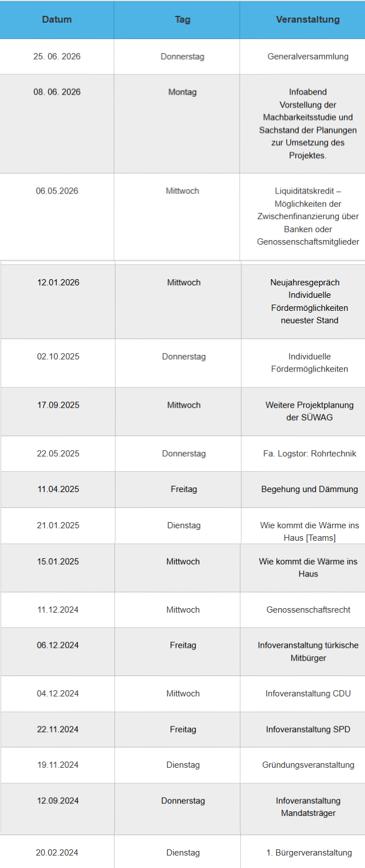Select the Neujahresgepräch event cell
The height and width of the screenshot is (868, 365).
309,301
